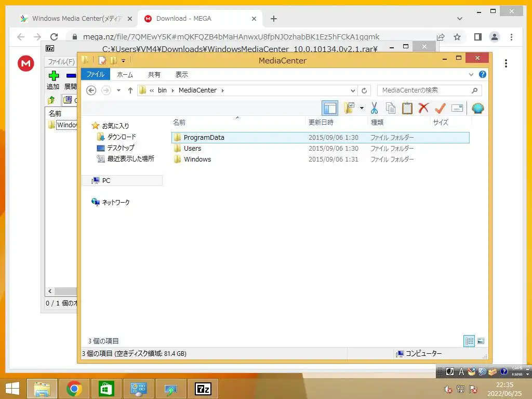This screenshot has height=399, width=532.
Task: Switch to details view icon
Action: pyautogui.click(x=469, y=341)
